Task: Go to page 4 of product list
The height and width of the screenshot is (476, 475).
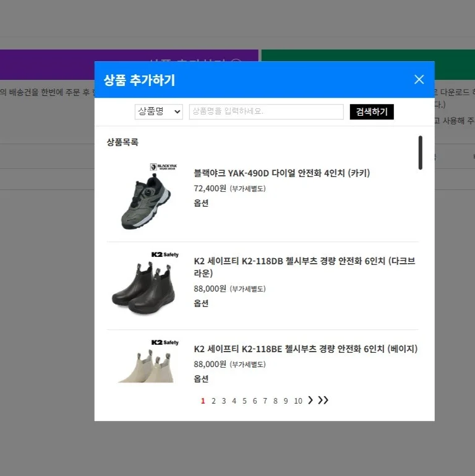Action: 234,401
